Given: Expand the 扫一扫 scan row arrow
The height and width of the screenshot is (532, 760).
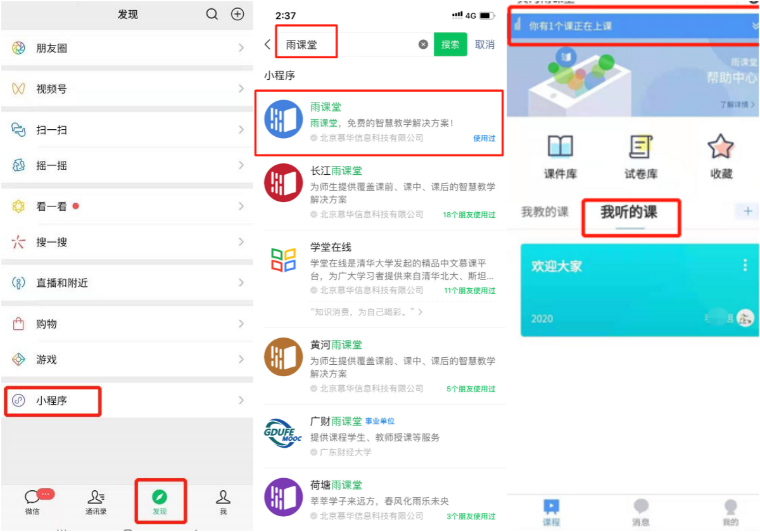Looking at the screenshot, I should [x=241, y=130].
